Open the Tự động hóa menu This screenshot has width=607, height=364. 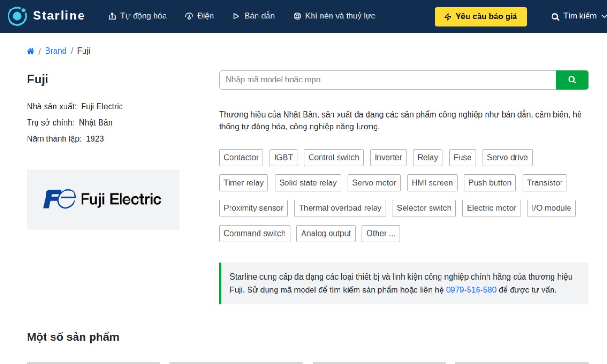138,16
